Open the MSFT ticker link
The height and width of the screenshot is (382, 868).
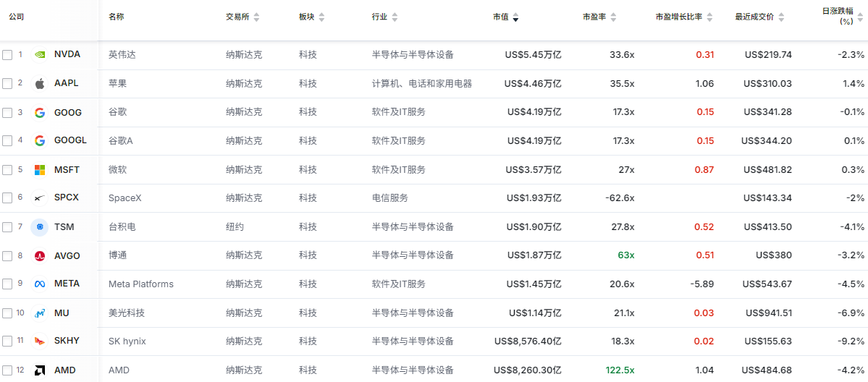point(67,169)
